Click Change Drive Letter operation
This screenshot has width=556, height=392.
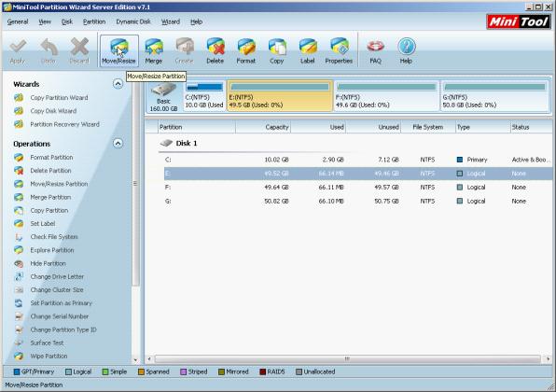coord(57,276)
